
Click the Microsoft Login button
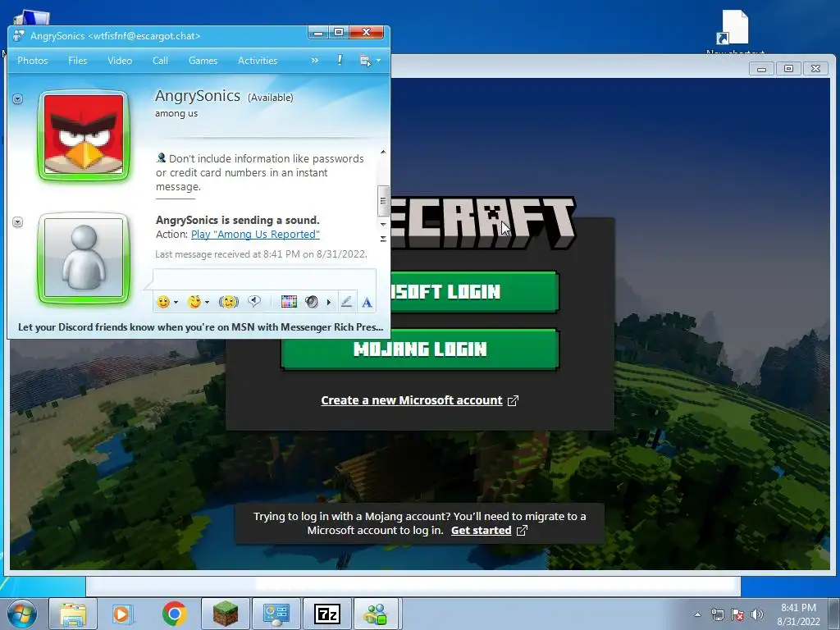475,292
